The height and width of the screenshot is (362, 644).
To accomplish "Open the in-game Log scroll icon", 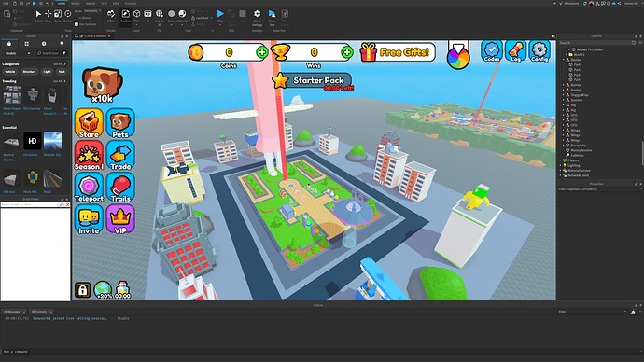I will pos(516,51).
